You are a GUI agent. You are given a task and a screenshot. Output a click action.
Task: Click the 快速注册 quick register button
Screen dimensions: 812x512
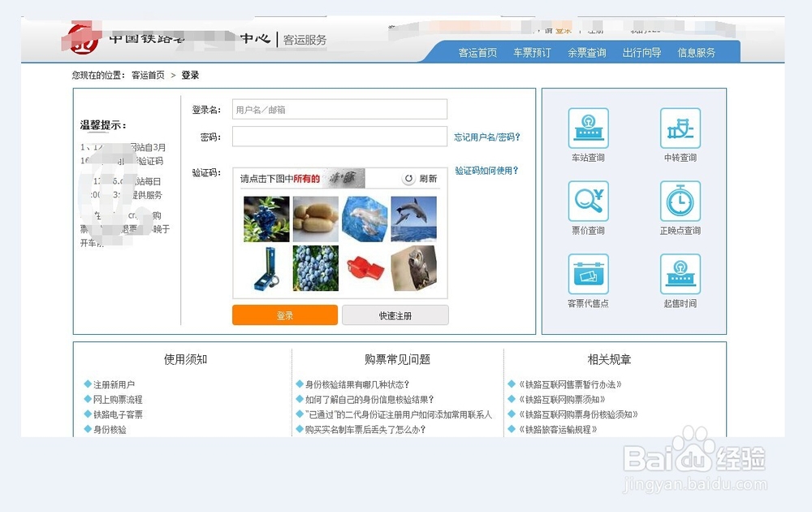395,315
